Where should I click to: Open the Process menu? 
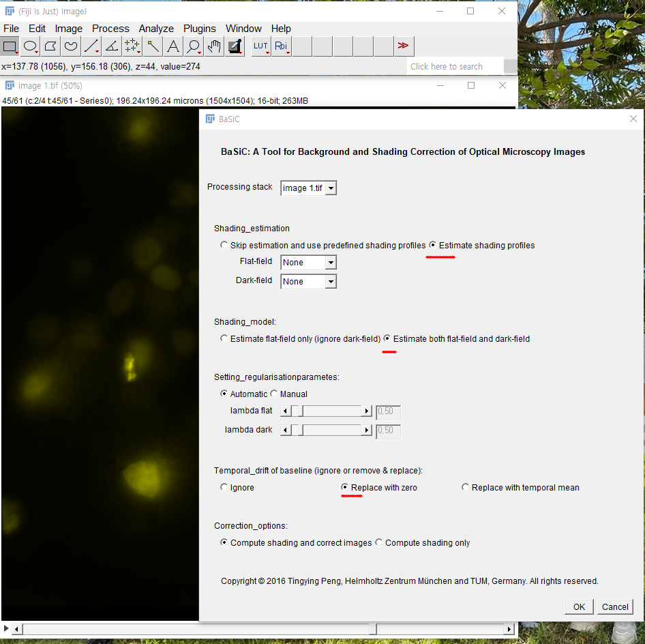pos(110,29)
